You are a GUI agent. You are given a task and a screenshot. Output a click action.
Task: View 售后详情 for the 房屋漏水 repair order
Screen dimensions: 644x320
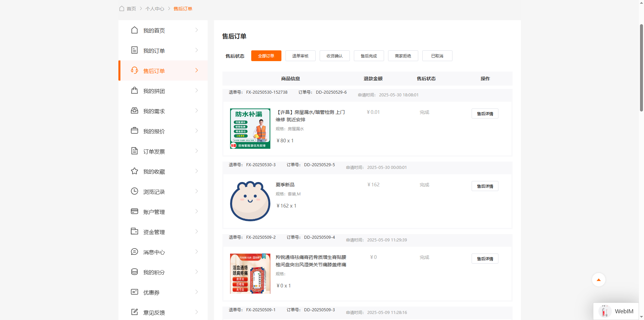point(485,113)
